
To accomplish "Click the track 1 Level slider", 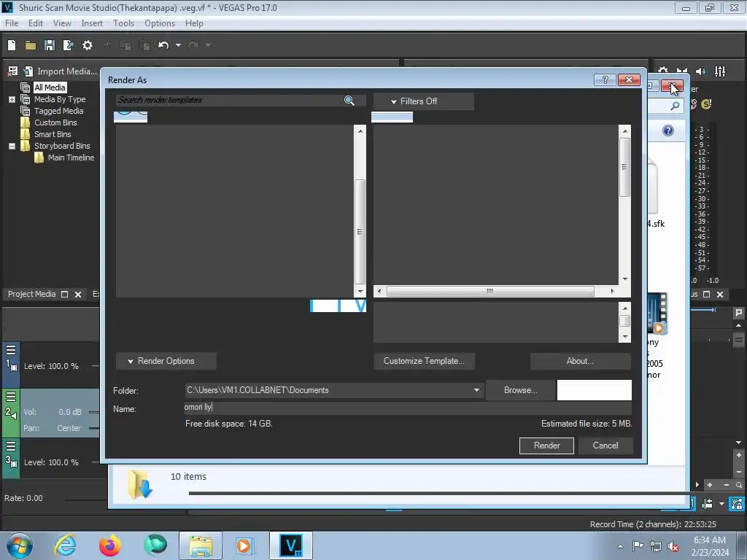I will point(96,366).
